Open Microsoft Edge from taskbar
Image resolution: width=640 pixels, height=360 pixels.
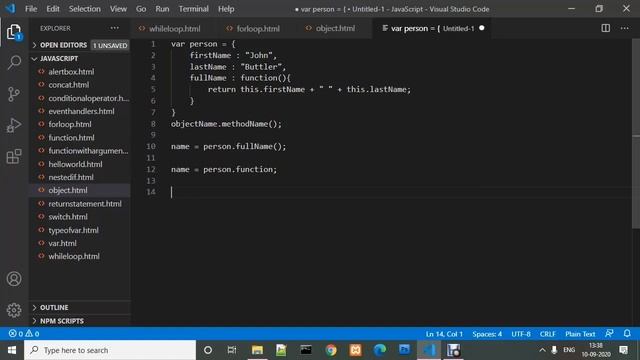click(x=380, y=350)
